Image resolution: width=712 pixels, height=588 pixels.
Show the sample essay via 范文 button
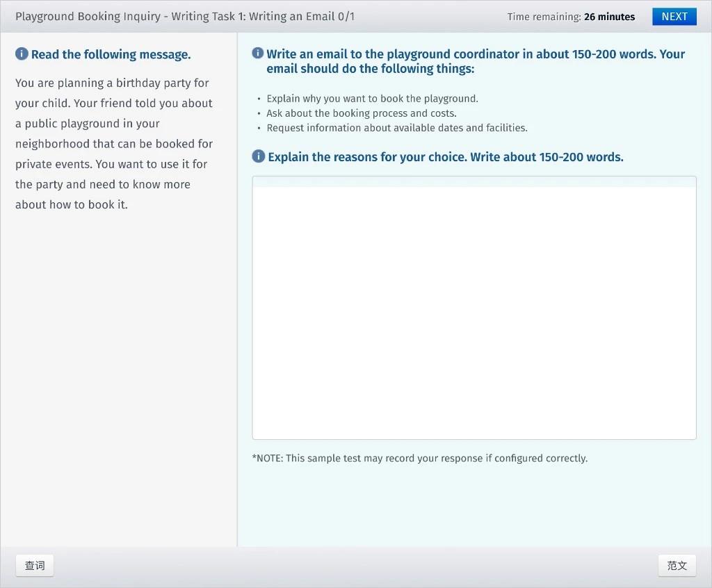(x=677, y=566)
